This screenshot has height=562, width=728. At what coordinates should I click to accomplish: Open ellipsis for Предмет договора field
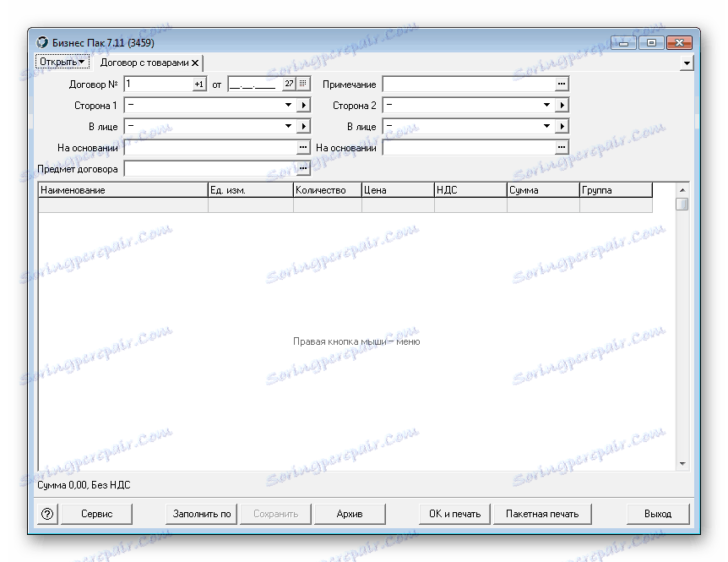tap(303, 169)
